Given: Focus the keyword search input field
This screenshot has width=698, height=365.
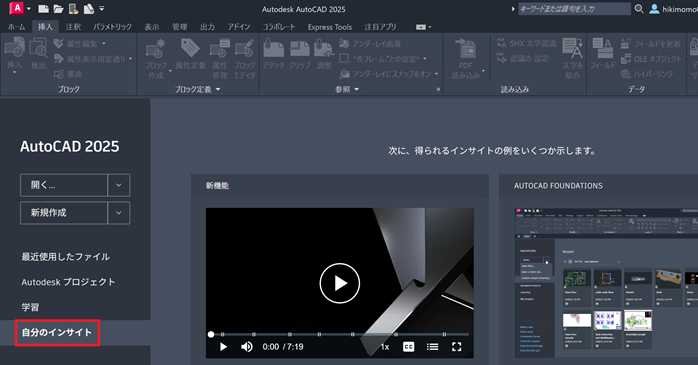Looking at the screenshot, I should point(574,9).
